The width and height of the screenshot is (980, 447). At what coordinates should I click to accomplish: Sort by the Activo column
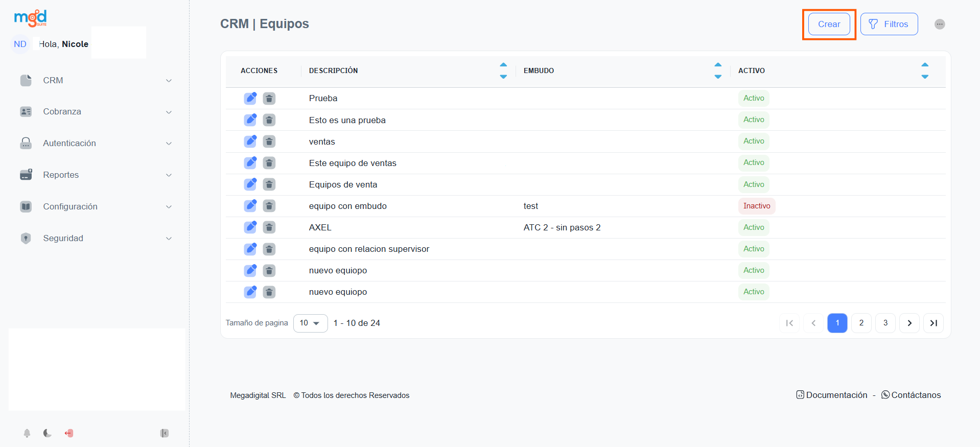point(924,70)
